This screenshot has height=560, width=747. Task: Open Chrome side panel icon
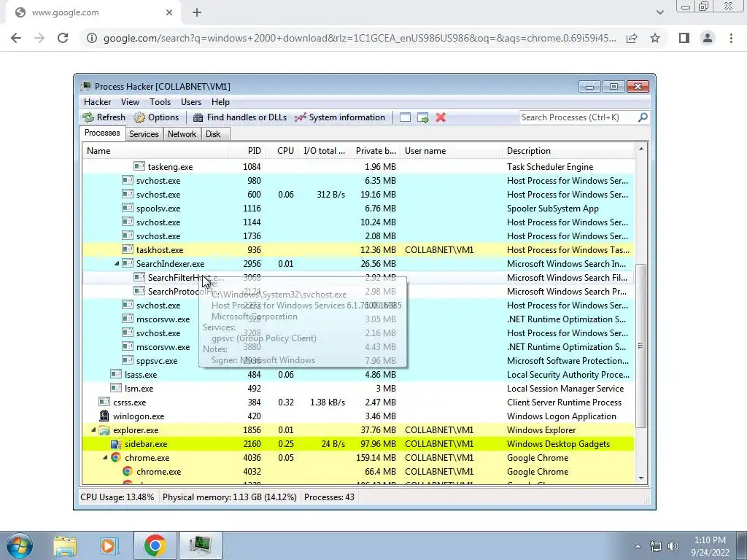tap(684, 38)
